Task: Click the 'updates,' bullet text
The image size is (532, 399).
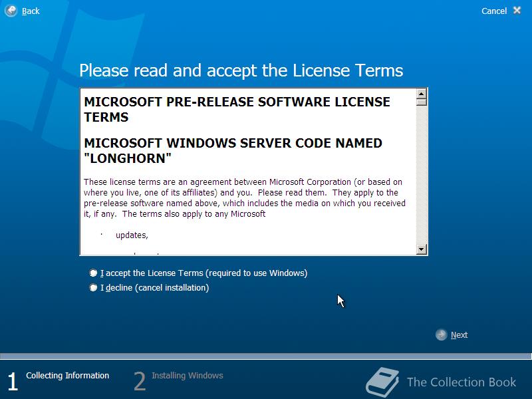Action: pos(132,235)
